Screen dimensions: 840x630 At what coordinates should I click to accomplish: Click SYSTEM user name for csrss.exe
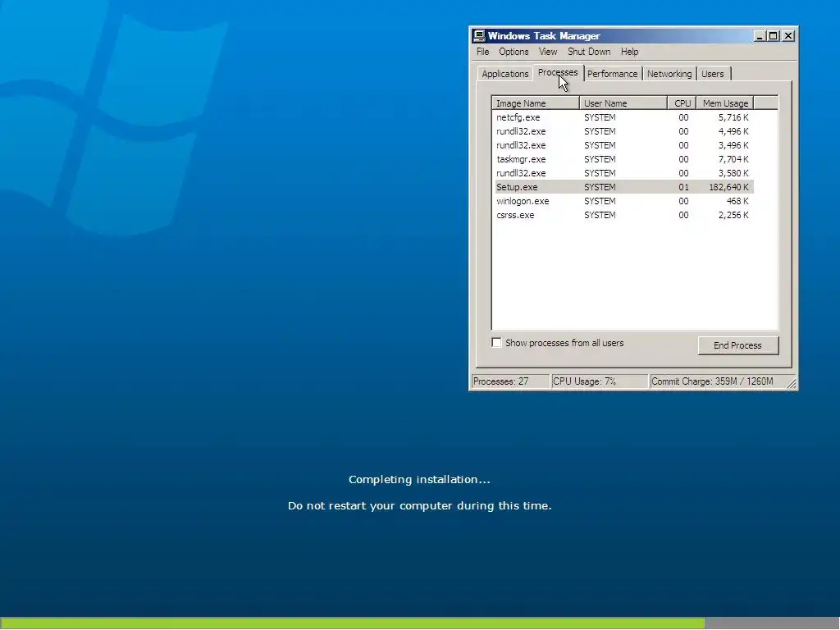point(600,215)
